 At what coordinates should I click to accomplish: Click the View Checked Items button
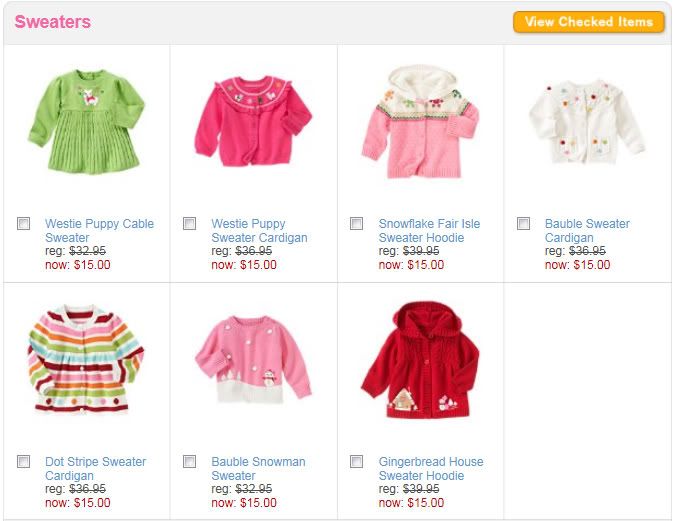point(588,22)
